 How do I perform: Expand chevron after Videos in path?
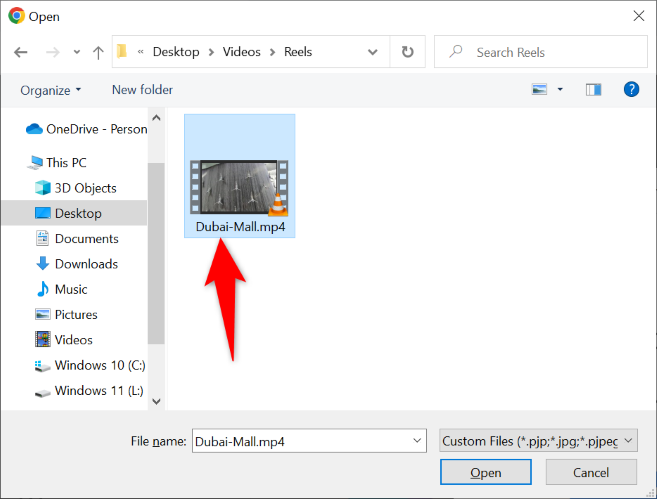tap(272, 52)
